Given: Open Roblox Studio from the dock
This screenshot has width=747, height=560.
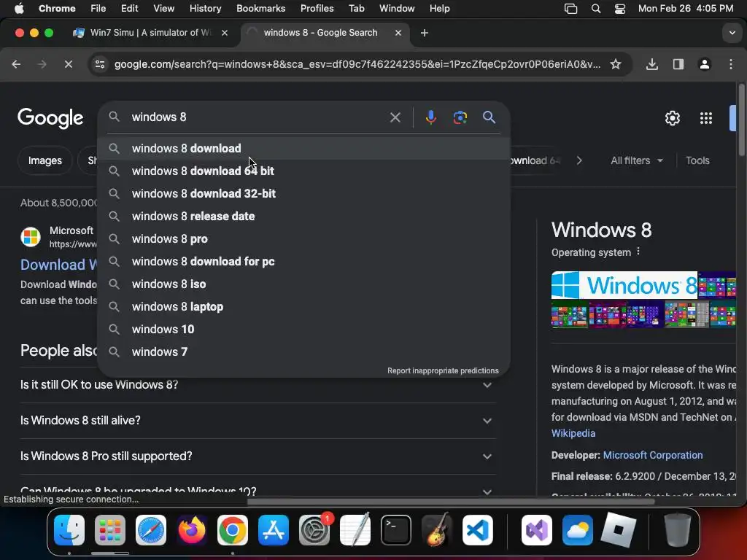Looking at the screenshot, I should click(619, 530).
